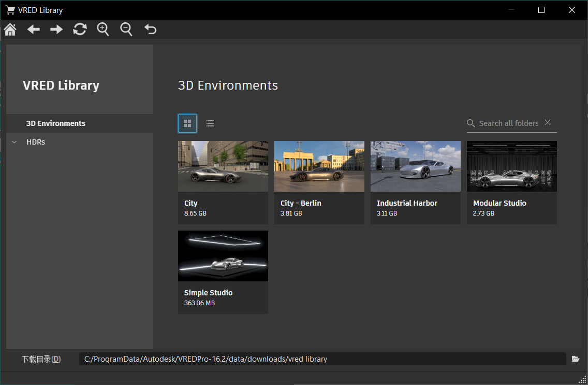This screenshot has height=385, width=588.
Task: Click the Industrial Harbor title text
Action: point(407,203)
